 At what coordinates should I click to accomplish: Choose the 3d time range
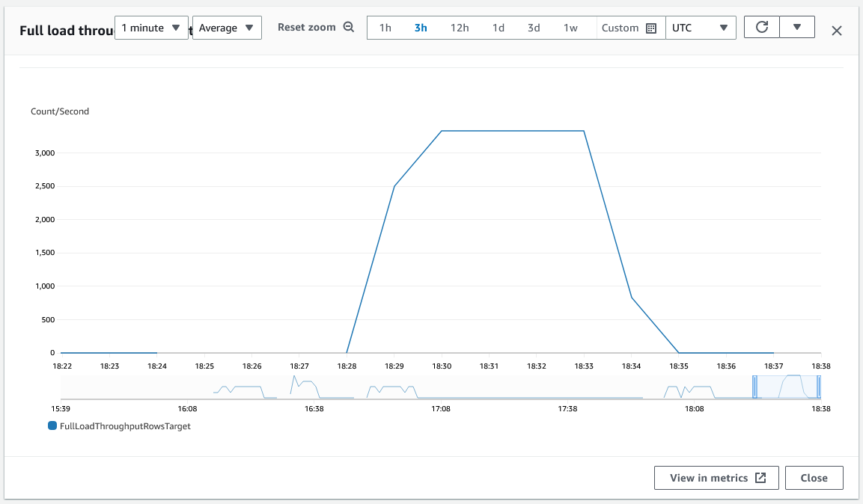click(534, 28)
